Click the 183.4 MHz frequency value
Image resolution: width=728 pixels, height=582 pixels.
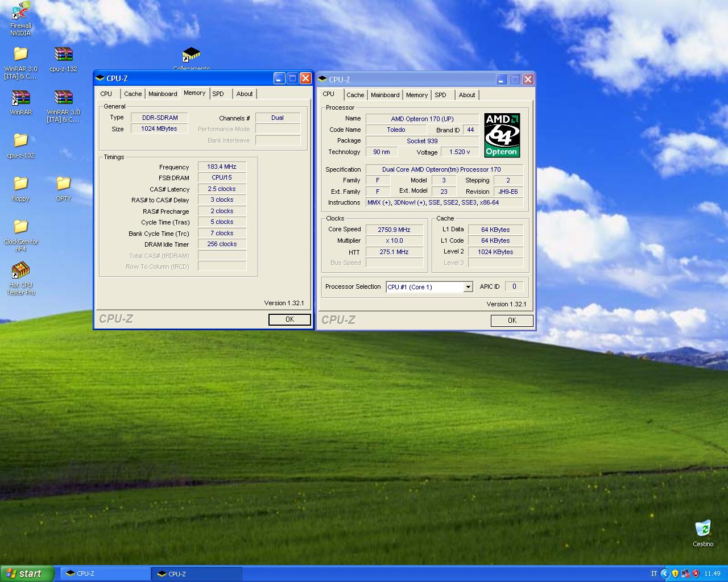pyautogui.click(x=222, y=167)
